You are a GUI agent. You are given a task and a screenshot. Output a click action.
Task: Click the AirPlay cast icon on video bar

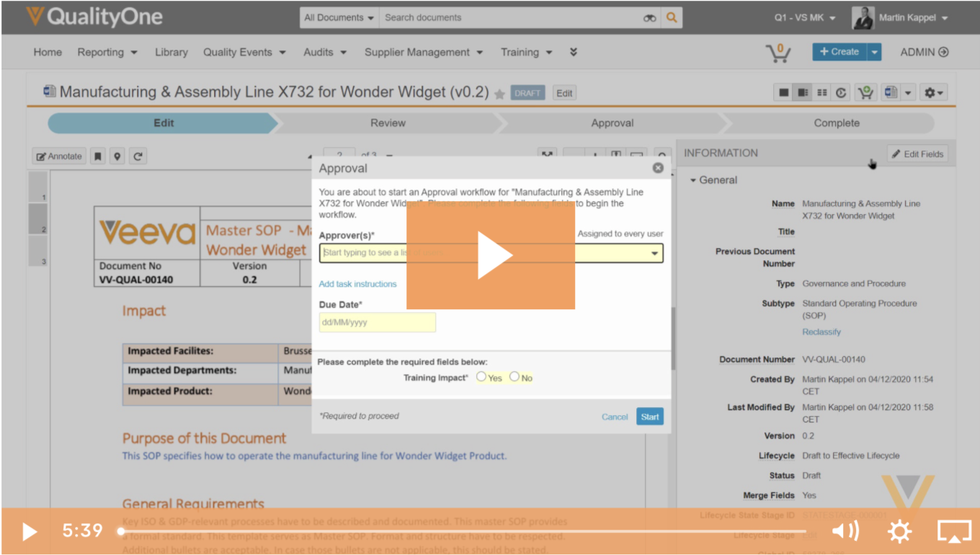coord(954,532)
